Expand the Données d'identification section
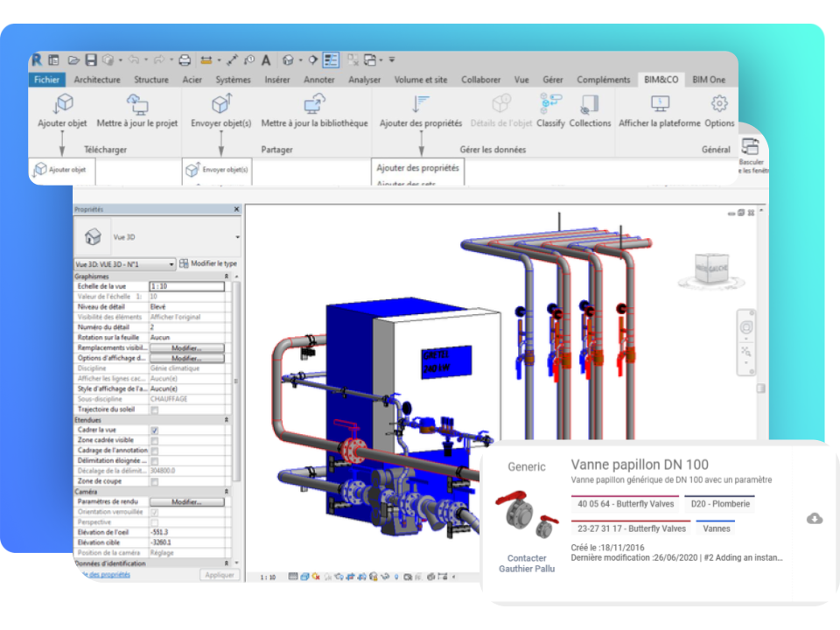 click(x=226, y=563)
